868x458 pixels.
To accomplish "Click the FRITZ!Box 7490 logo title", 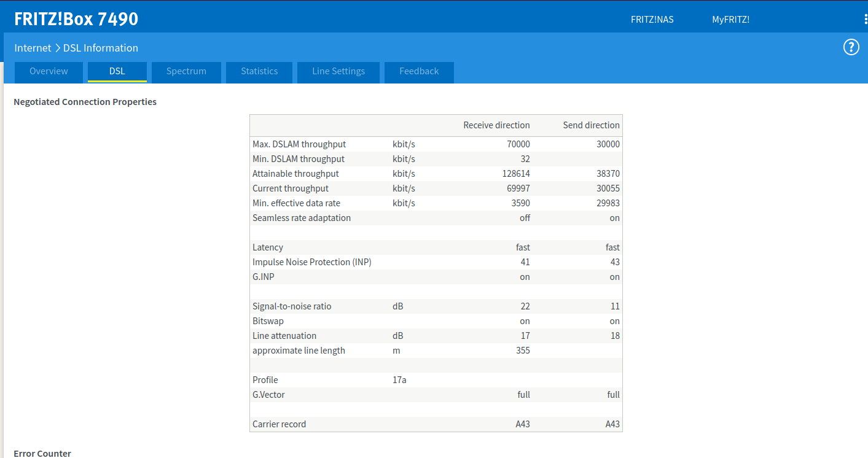I will [x=76, y=19].
